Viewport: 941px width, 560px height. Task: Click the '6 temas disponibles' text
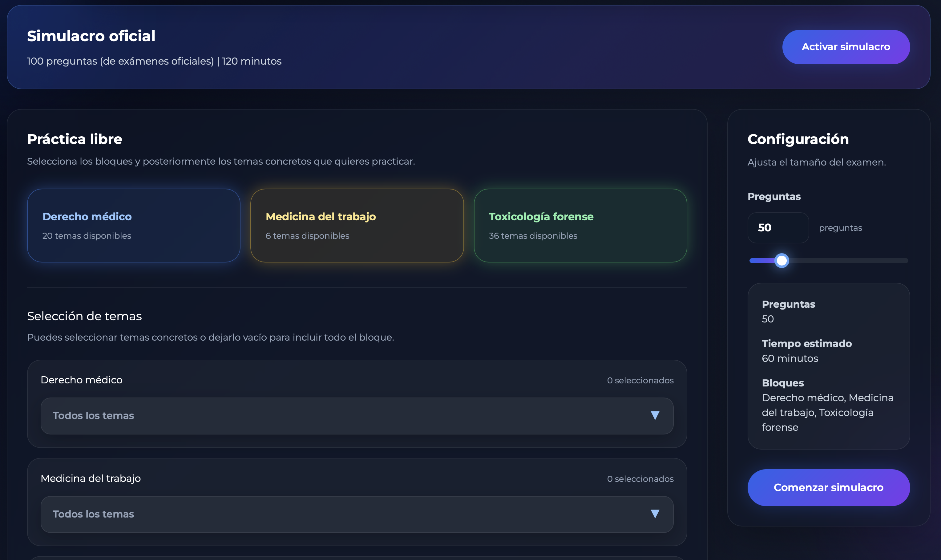click(307, 236)
